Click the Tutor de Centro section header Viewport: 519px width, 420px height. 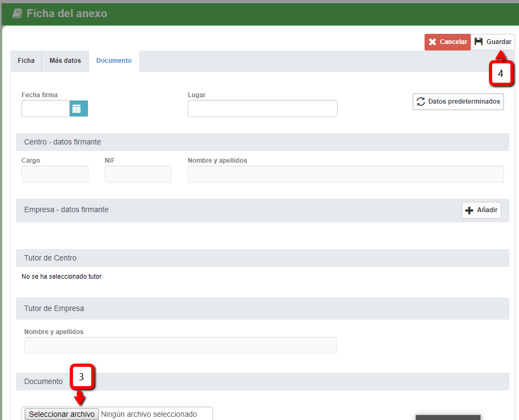coord(50,258)
